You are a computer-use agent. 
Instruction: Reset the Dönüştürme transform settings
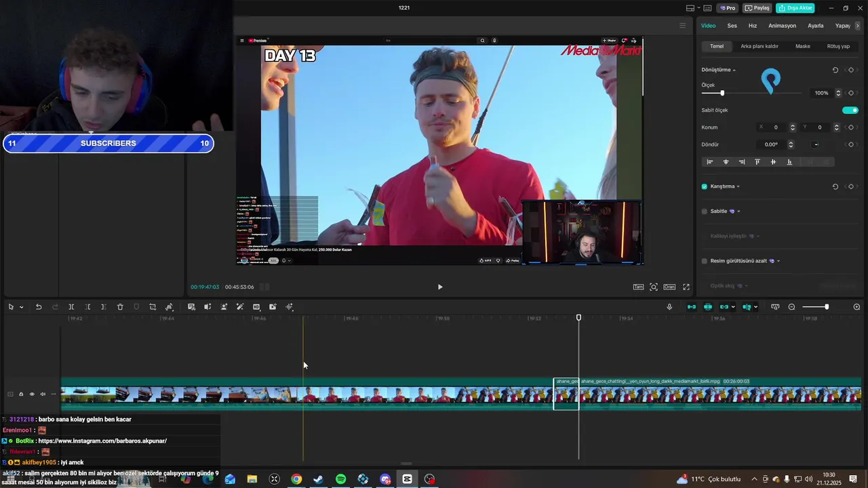[835, 70]
